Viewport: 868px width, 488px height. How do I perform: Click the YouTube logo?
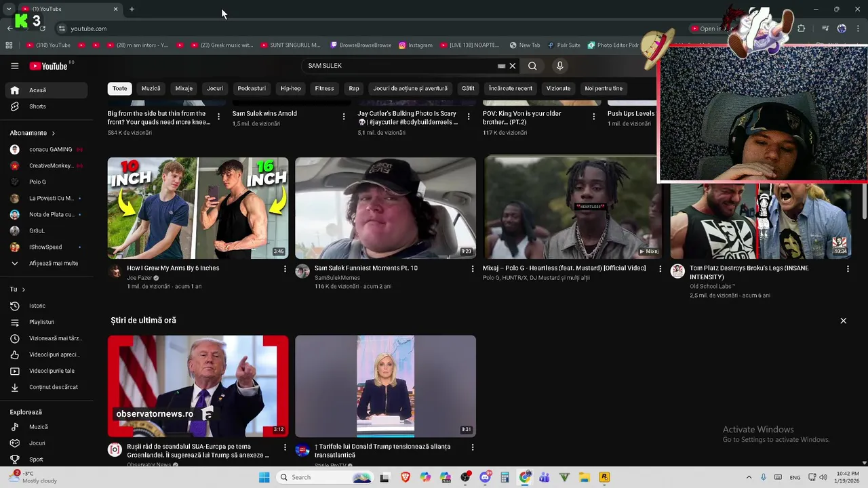tap(49, 66)
